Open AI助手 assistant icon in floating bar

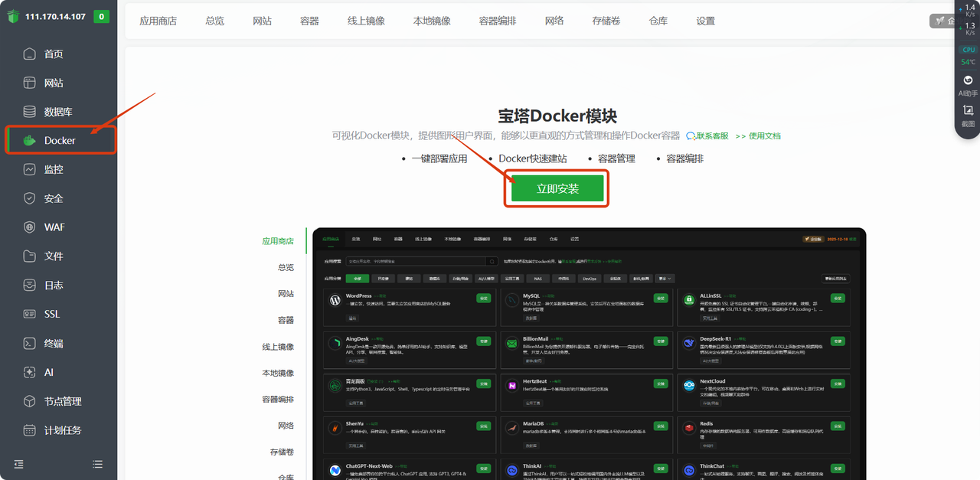[x=968, y=80]
